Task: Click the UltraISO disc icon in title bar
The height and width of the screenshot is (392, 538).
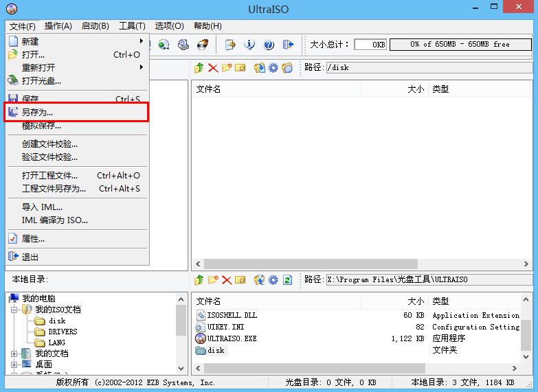Action: tap(12, 8)
